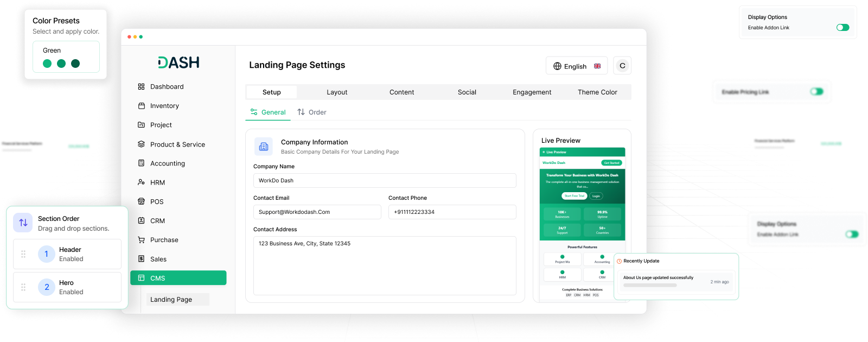868x342 pixels.
Task: Select the General sub-tab
Action: tap(268, 112)
